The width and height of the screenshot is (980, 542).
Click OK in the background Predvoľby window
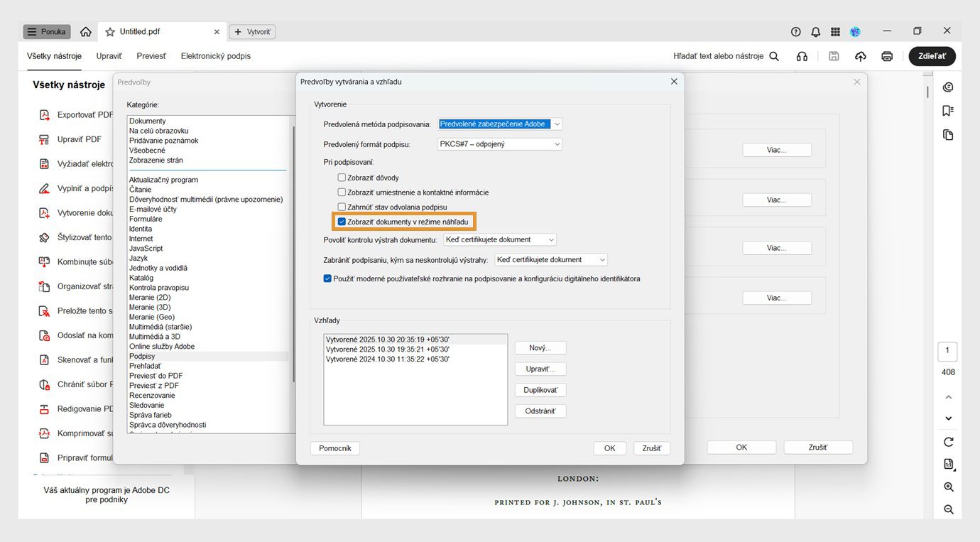pyautogui.click(x=741, y=448)
